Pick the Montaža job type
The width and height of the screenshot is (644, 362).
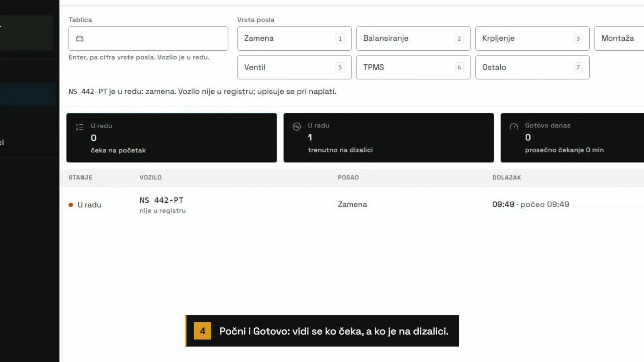coord(619,39)
